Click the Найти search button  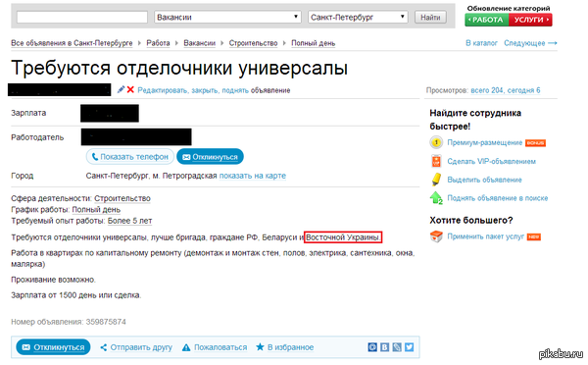click(x=430, y=17)
